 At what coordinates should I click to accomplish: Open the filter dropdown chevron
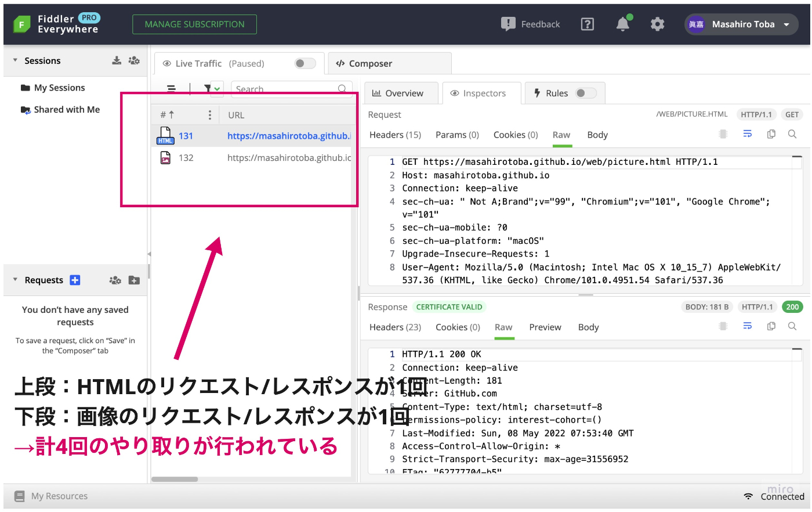217,89
